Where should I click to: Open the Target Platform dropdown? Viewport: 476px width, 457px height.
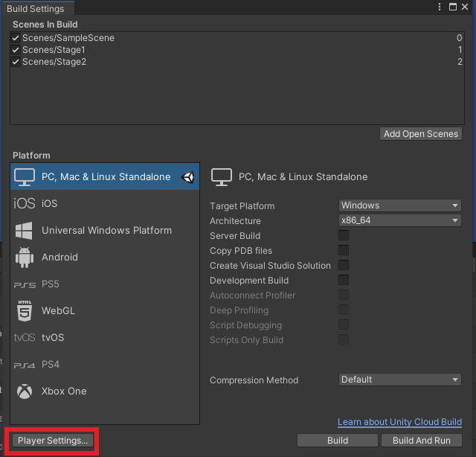pos(400,205)
